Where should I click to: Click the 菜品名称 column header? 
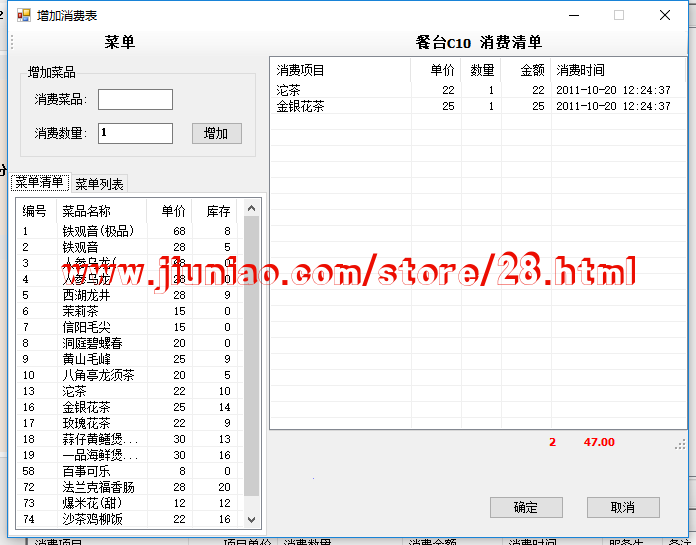pos(102,211)
